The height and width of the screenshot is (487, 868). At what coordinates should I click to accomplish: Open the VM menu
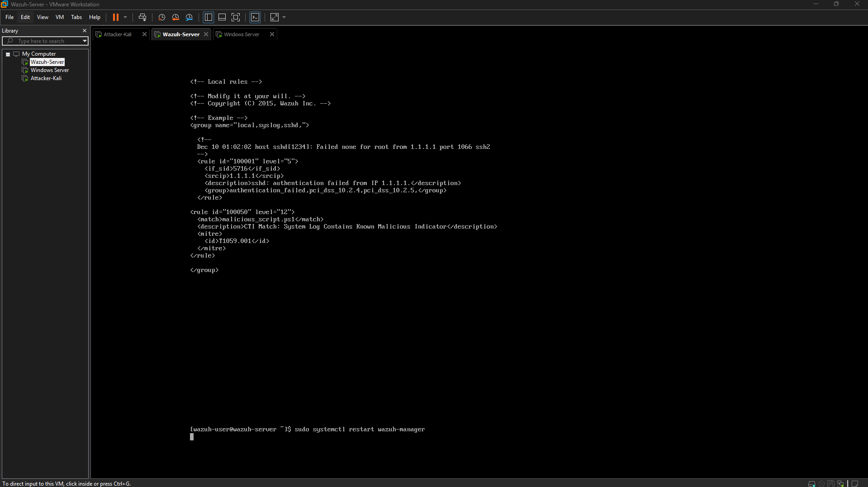60,17
